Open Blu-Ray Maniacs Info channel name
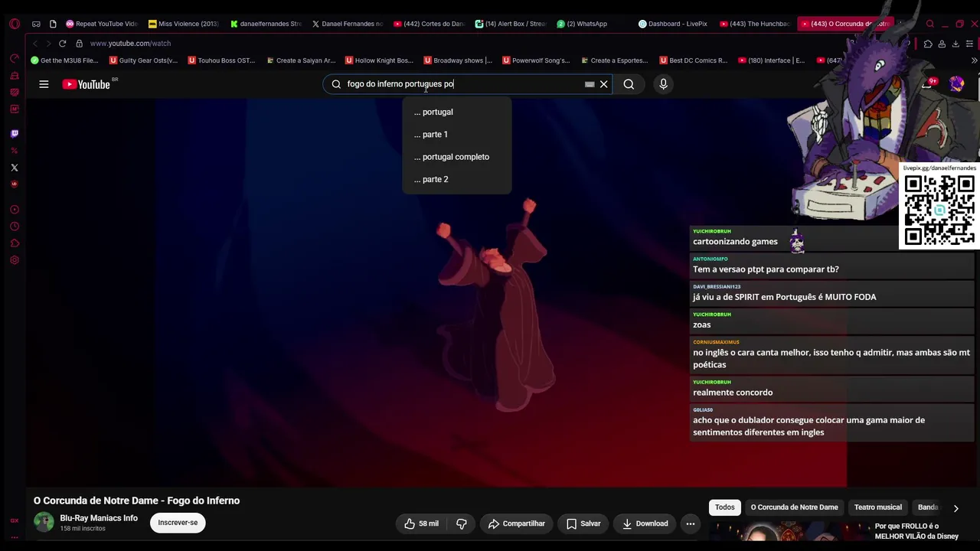 99,518
